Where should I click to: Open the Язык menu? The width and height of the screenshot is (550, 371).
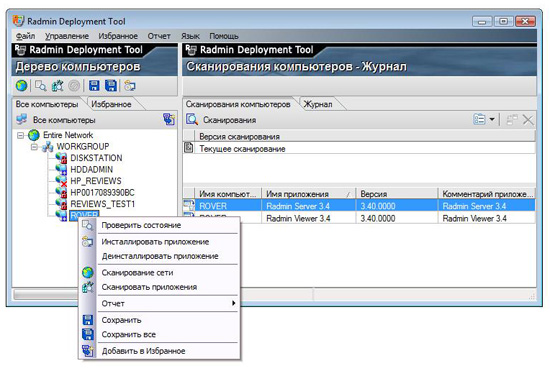(190, 36)
